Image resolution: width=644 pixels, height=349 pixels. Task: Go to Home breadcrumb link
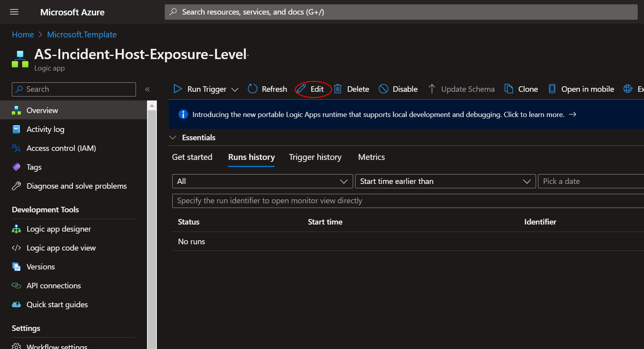(x=23, y=35)
